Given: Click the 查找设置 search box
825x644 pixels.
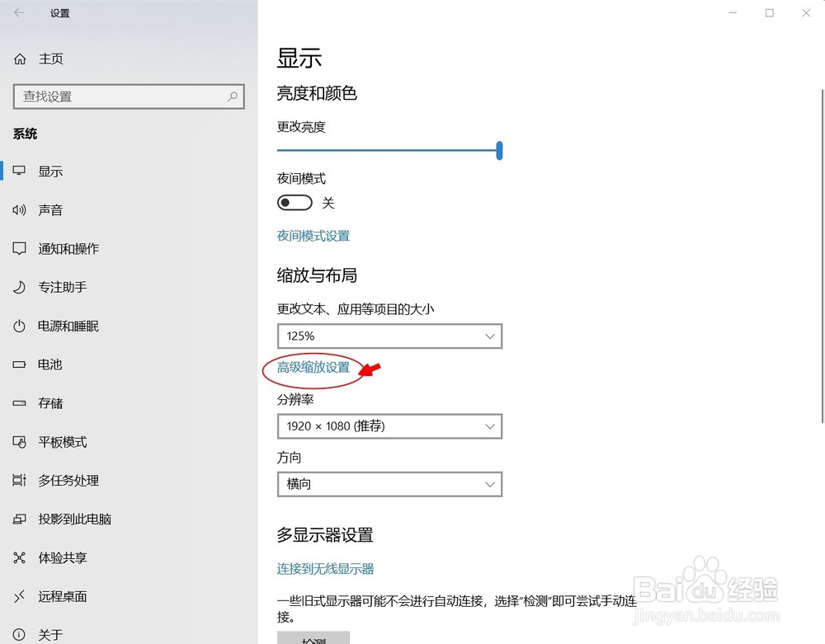Looking at the screenshot, I should tap(129, 96).
